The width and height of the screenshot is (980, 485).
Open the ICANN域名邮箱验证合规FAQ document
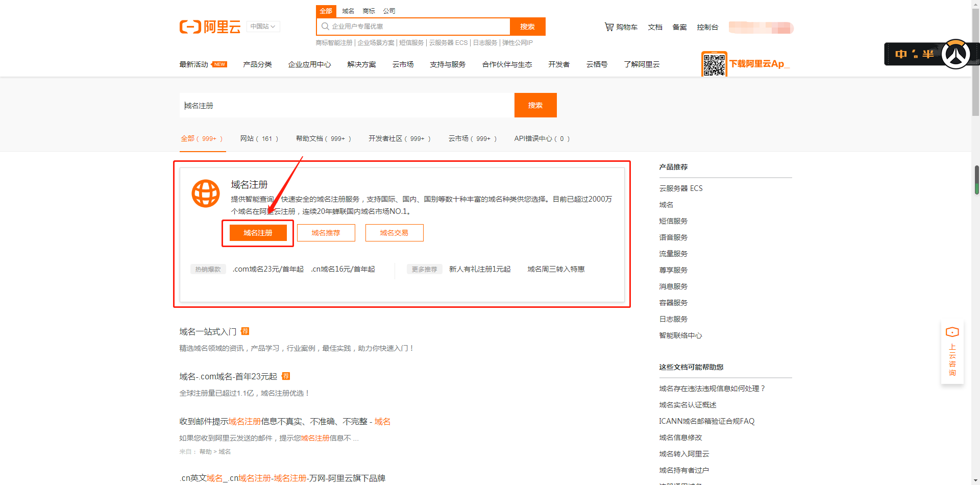click(706, 421)
